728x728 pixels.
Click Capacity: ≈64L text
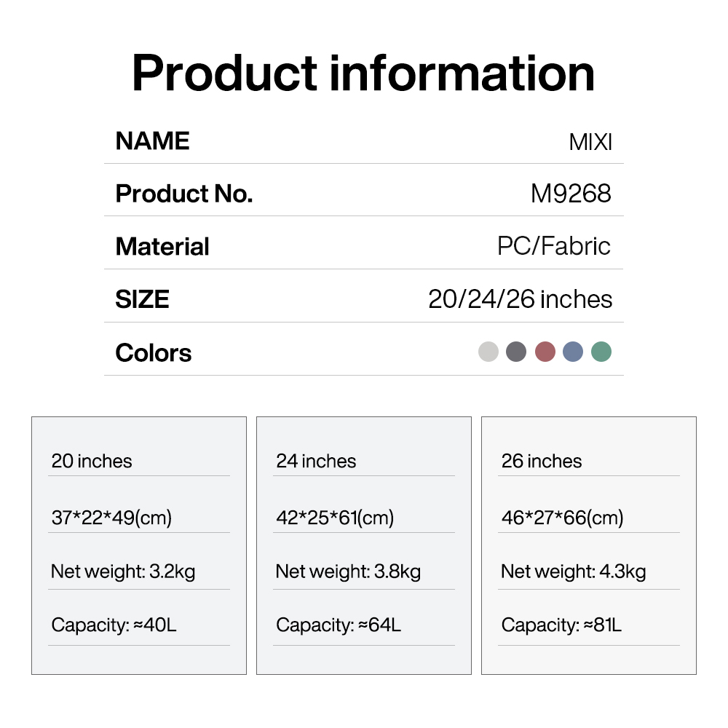[339, 625]
